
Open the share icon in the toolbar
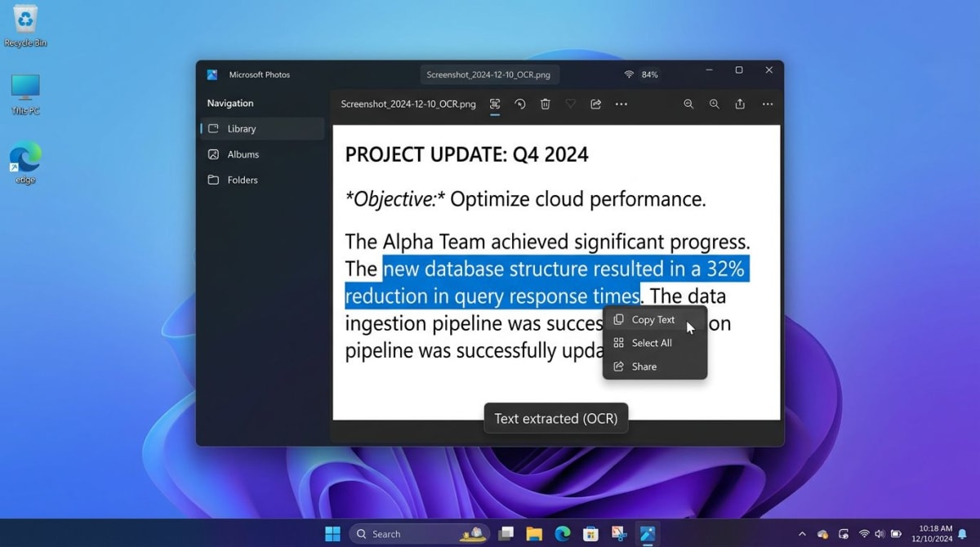596,104
